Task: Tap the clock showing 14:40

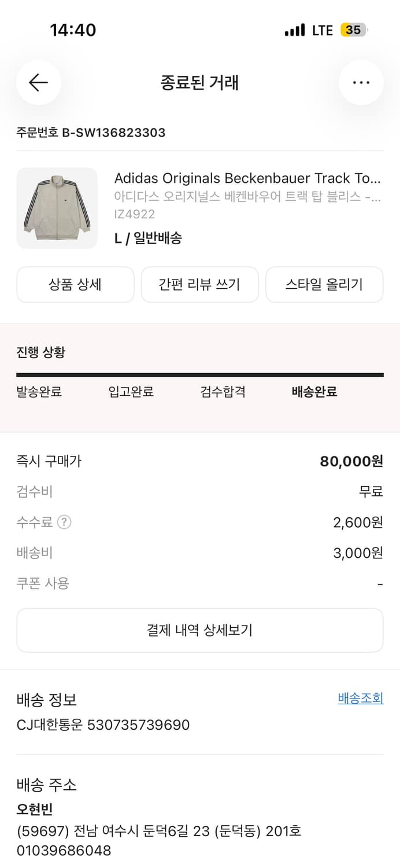Action: click(x=74, y=30)
